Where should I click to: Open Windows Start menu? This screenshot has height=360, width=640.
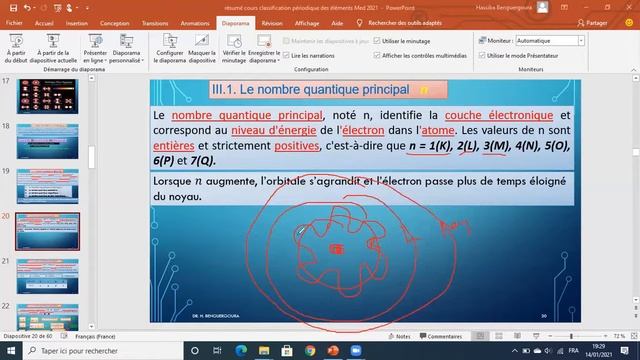point(11,351)
